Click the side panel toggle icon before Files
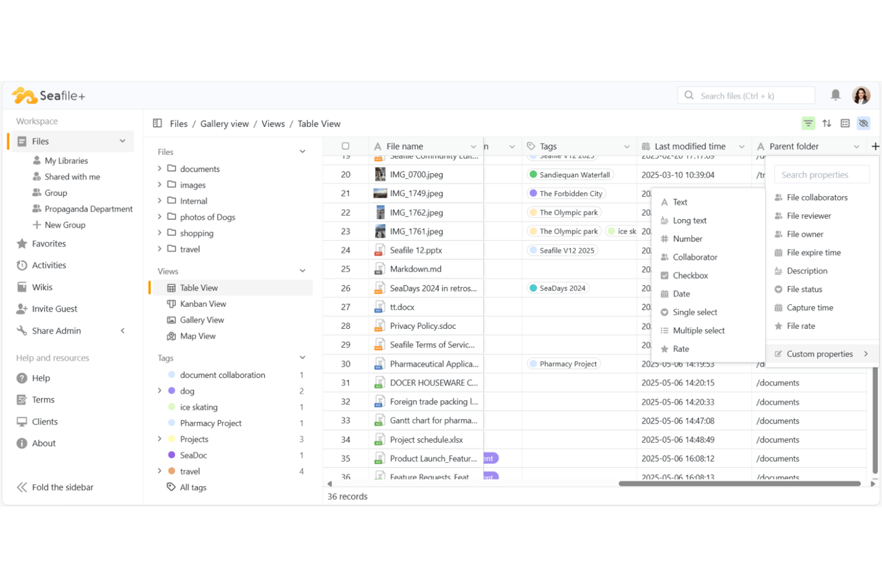 tap(157, 123)
